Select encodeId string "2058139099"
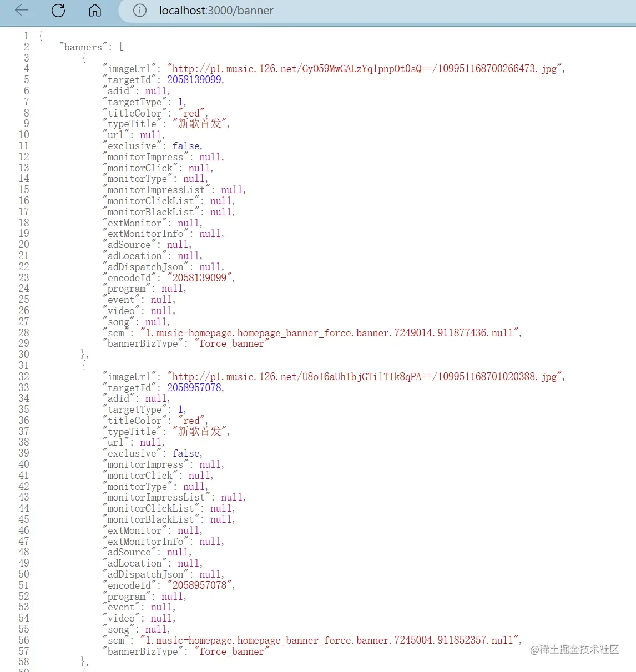Viewport: 636px width, 672px height. [x=200, y=277]
